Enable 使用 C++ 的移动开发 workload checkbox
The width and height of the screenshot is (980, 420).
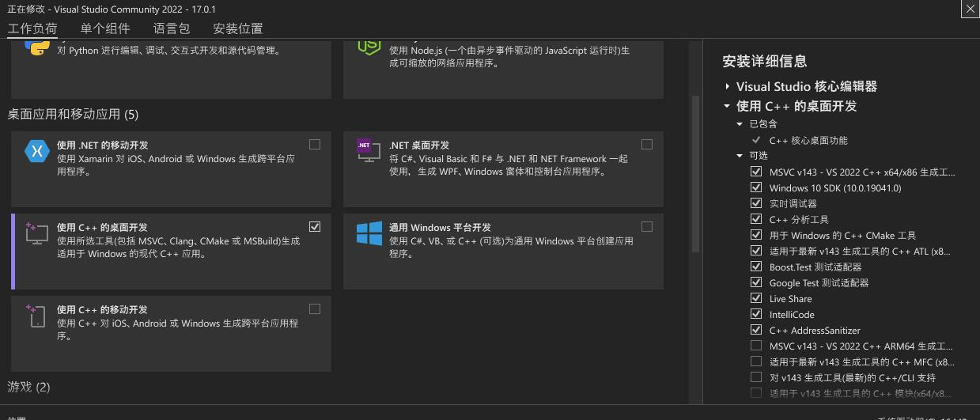click(x=315, y=308)
